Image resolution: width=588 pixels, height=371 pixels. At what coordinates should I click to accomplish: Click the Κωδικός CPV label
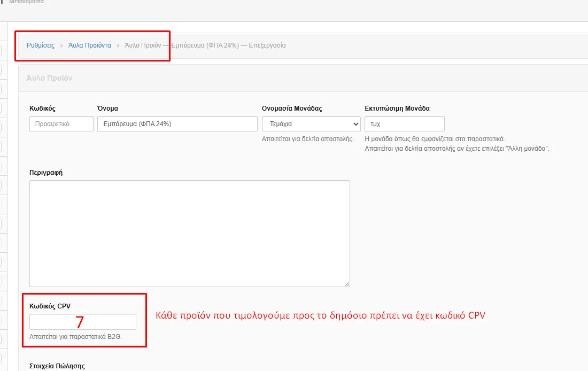point(50,306)
